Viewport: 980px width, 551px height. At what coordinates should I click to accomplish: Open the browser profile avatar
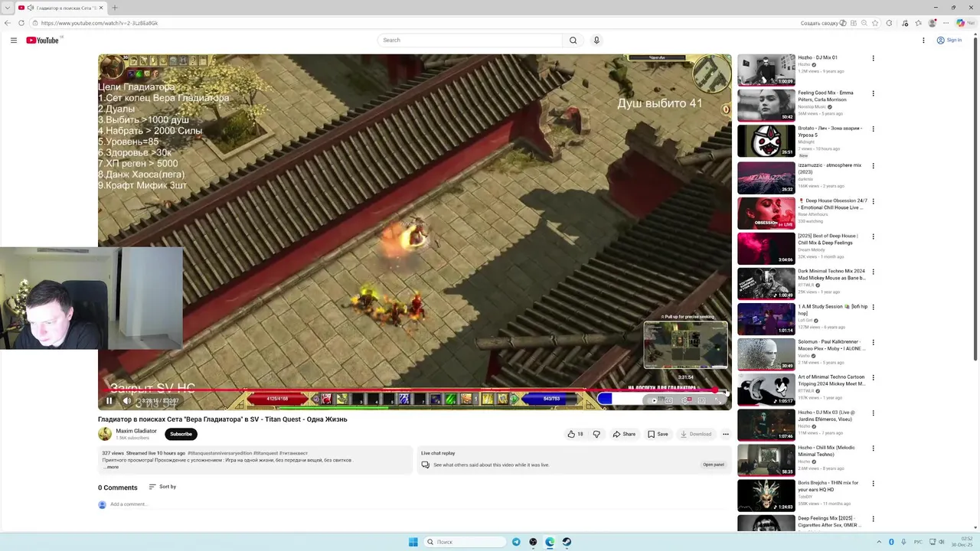click(x=932, y=23)
